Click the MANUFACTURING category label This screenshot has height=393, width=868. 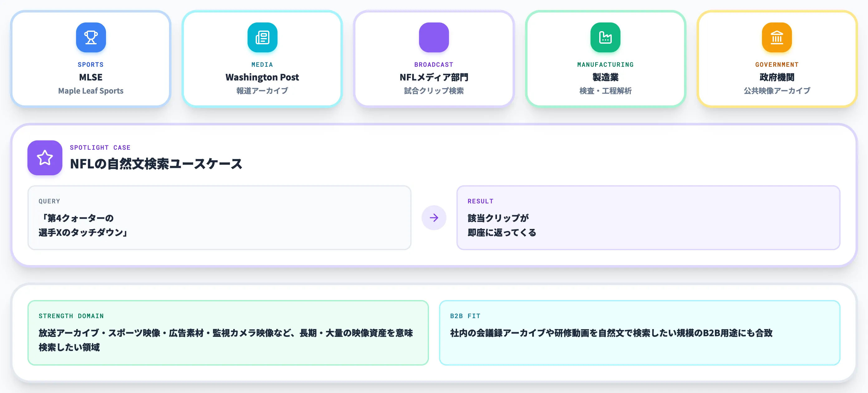(605, 64)
